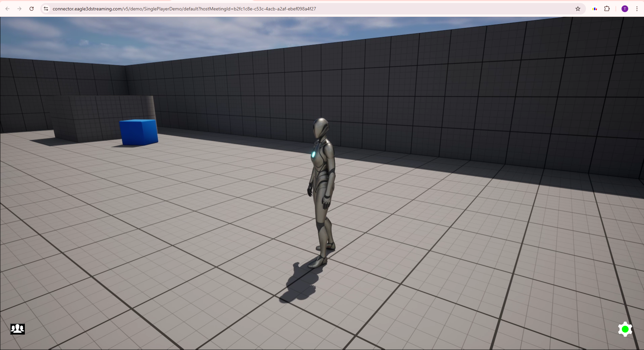The height and width of the screenshot is (350, 644).
Task: Open the Extensions puzzle-piece icon
Action: (607, 9)
